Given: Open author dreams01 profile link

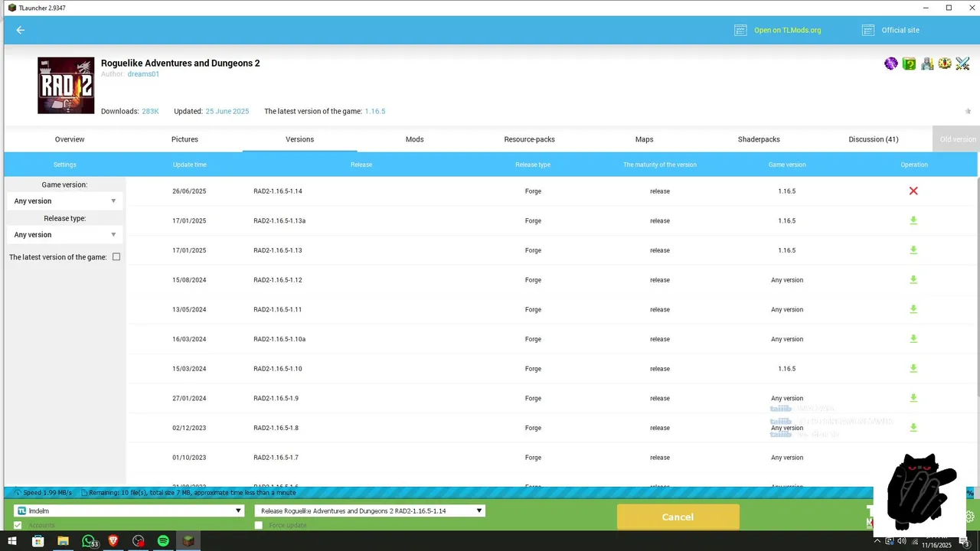Looking at the screenshot, I should (143, 74).
